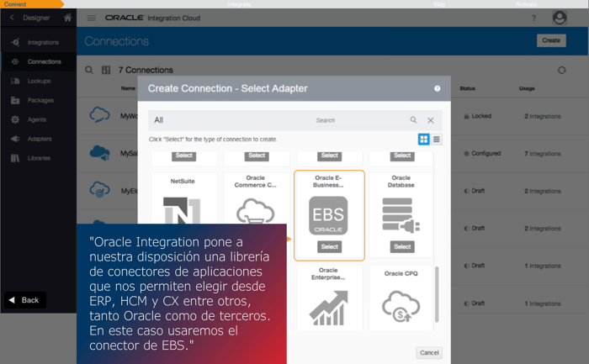This screenshot has width=589, height=364.
Task: Click the Map step tab at top
Action: coord(439,4)
